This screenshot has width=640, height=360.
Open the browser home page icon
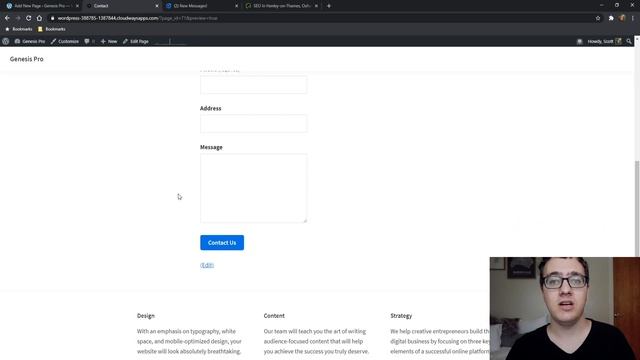tap(39, 18)
